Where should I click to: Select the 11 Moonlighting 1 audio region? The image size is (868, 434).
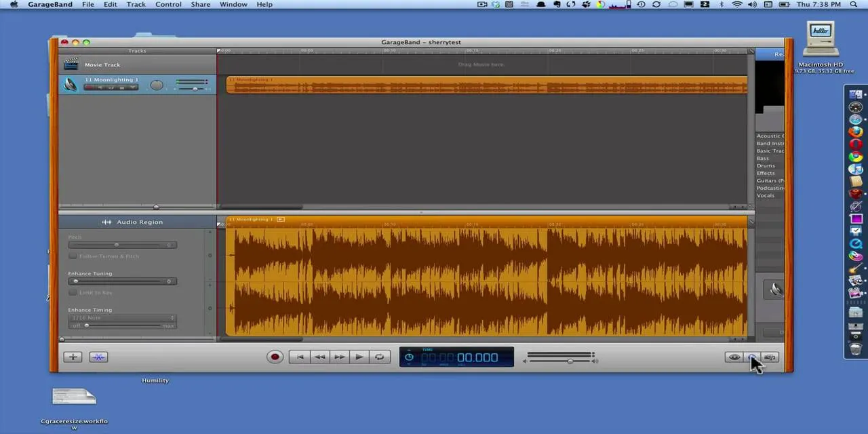[486, 85]
